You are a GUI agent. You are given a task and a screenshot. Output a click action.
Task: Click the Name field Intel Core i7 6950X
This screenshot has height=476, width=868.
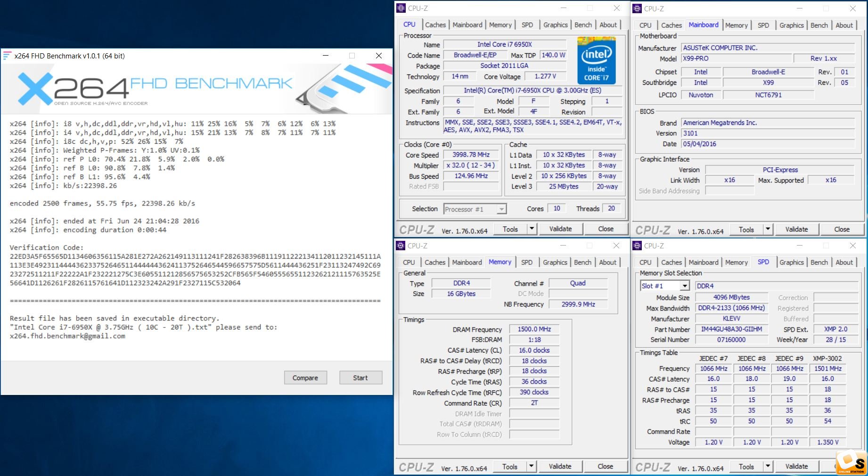(x=505, y=45)
